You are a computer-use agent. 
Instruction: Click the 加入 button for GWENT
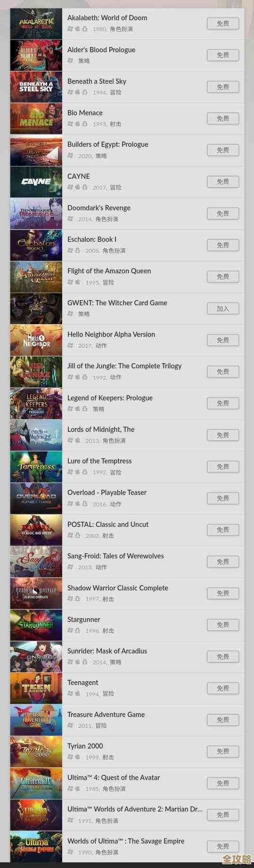click(x=223, y=309)
